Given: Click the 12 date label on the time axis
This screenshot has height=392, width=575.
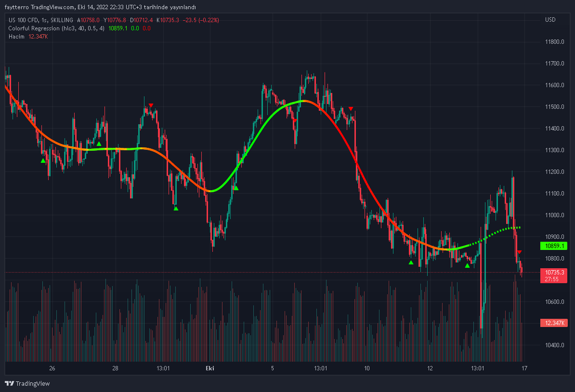Looking at the screenshot, I should point(430,368).
